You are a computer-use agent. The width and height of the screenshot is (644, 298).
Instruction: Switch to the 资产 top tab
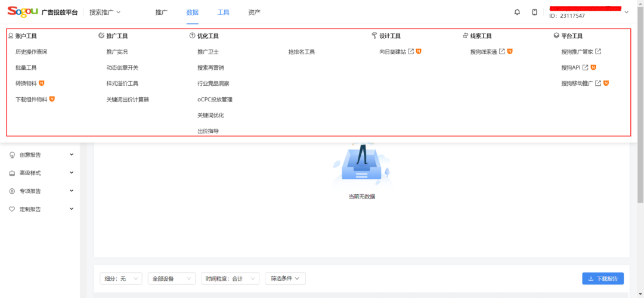pos(254,12)
